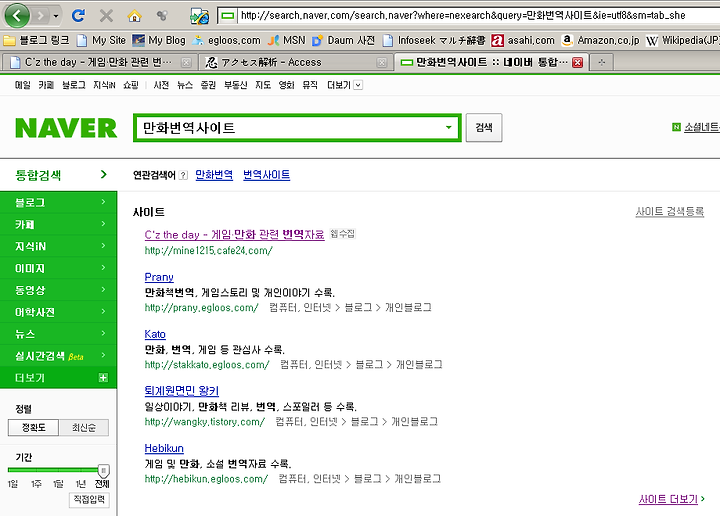Close the C'z the day tab
Viewport: 720px width, 516px height.
tap(186, 62)
